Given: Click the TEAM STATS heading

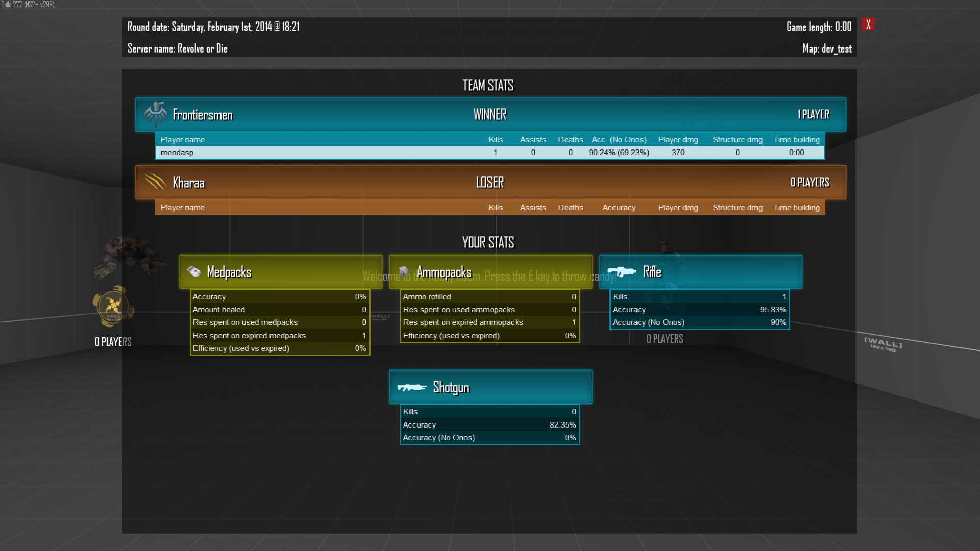Looking at the screenshot, I should click(488, 85).
